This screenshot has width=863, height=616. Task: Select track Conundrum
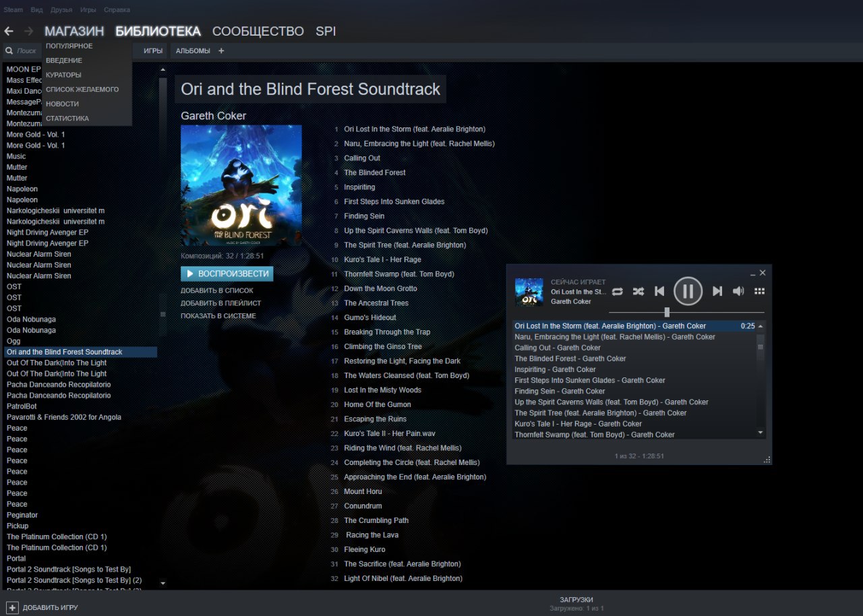pyautogui.click(x=363, y=506)
